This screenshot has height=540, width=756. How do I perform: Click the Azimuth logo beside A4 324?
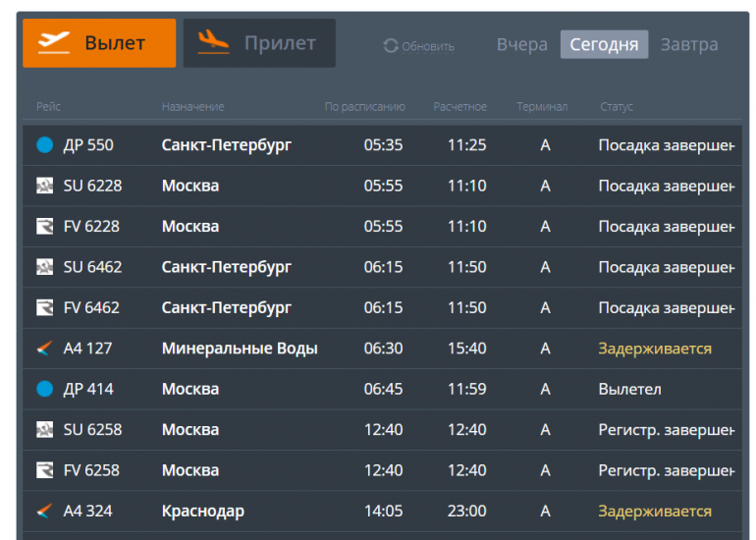pos(44,512)
